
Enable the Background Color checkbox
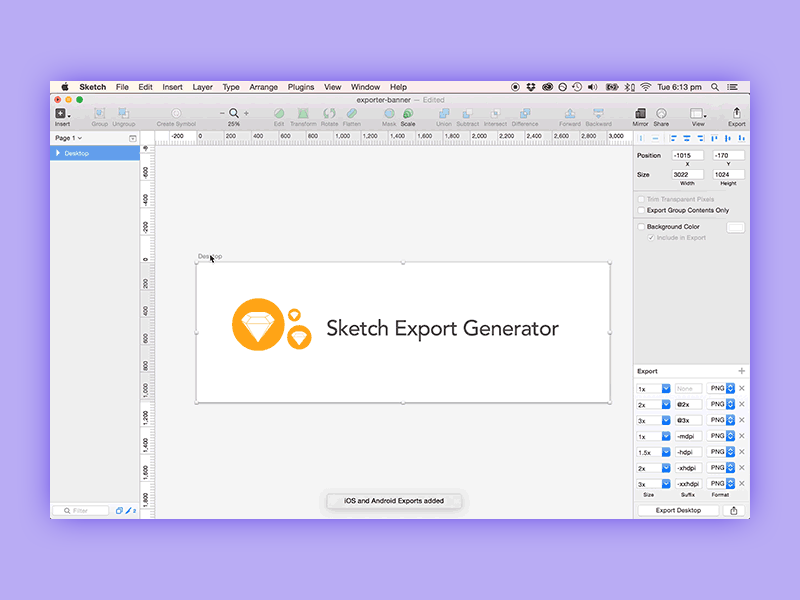(x=641, y=227)
